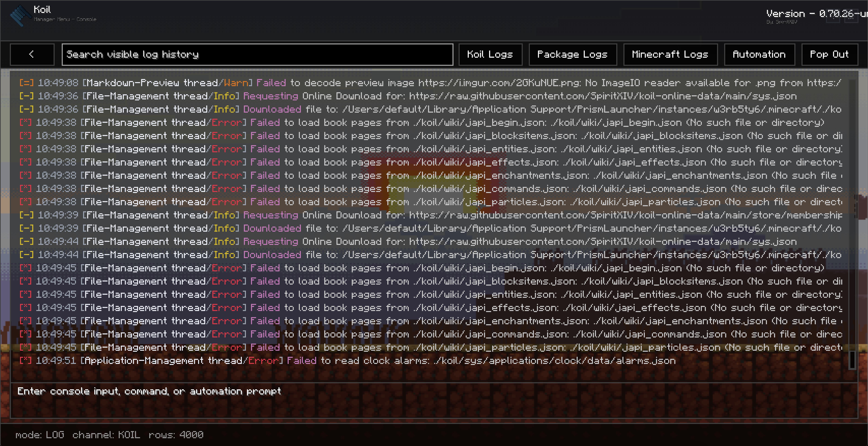Click the "mode: LOG" status text

40,435
